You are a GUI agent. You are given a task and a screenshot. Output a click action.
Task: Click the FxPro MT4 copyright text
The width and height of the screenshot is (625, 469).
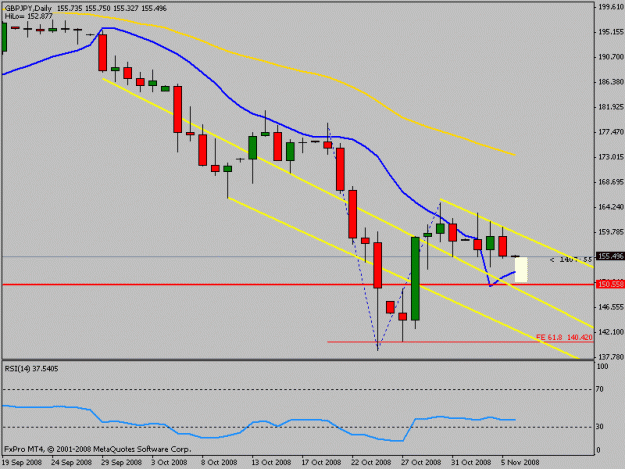98,449
